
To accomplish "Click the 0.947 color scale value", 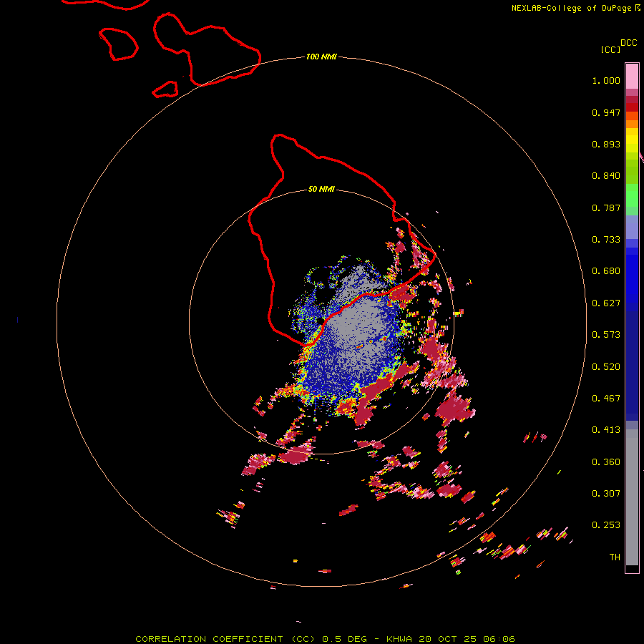I will (x=606, y=112).
